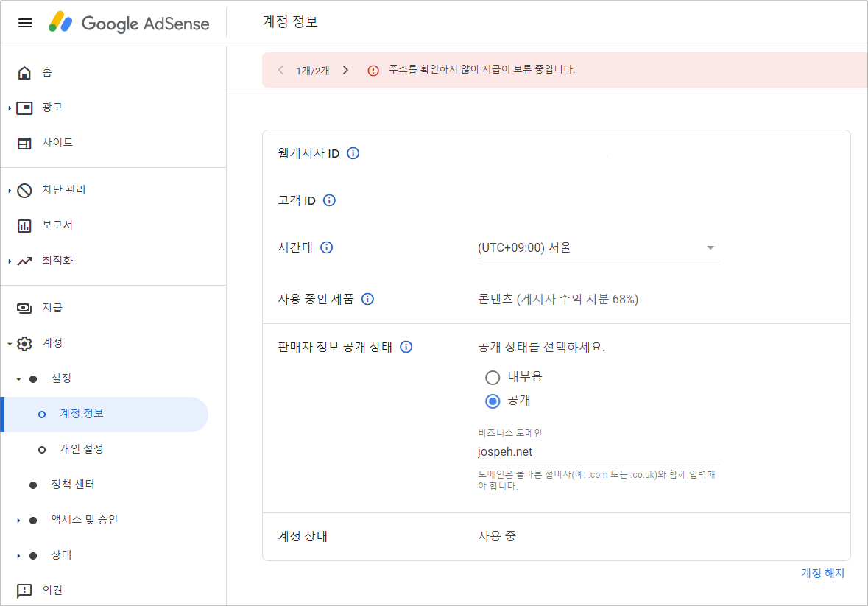Expand the 액세스 및 승인 arrow
868x606 pixels.
(18, 521)
